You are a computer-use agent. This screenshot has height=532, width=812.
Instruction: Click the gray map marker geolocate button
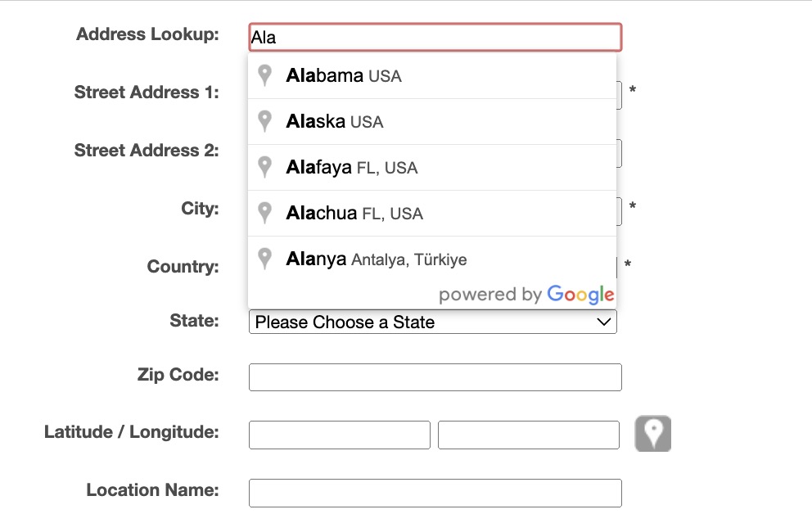point(652,434)
